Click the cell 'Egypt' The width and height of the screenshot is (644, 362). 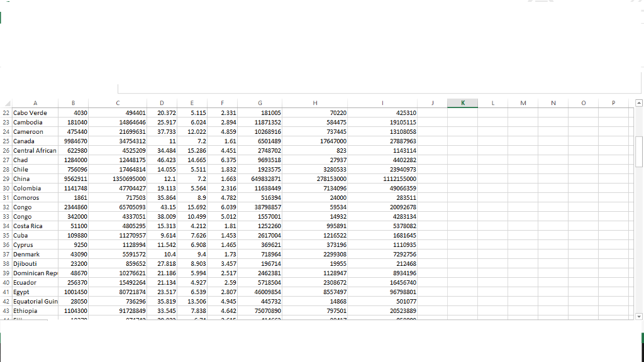tap(35, 292)
